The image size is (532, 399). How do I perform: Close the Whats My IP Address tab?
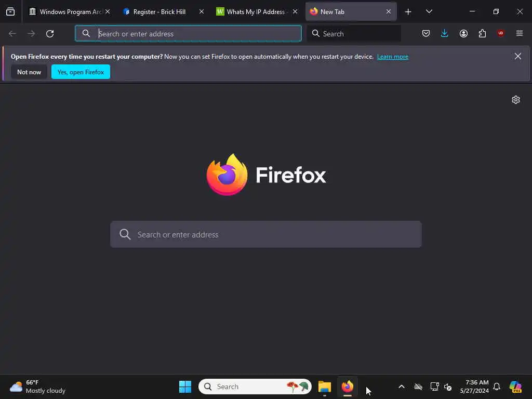[x=295, y=12]
